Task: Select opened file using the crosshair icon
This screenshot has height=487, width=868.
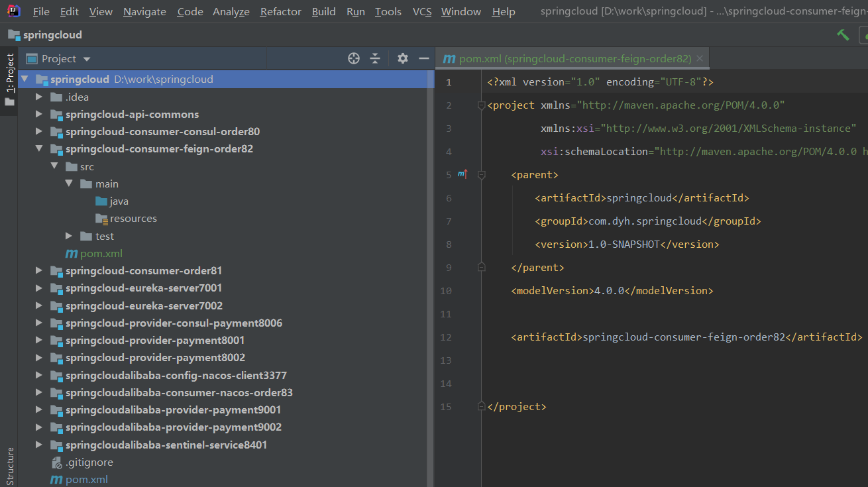Action: [353, 58]
